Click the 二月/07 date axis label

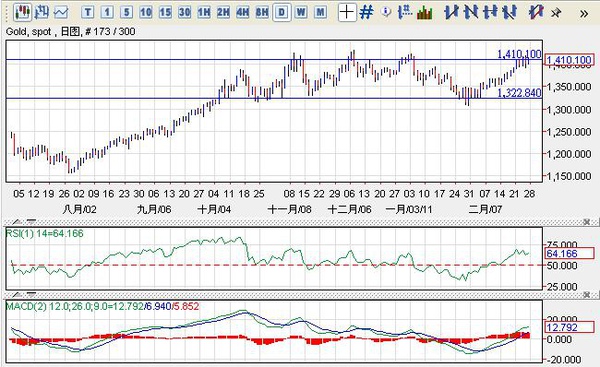pos(485,209)
